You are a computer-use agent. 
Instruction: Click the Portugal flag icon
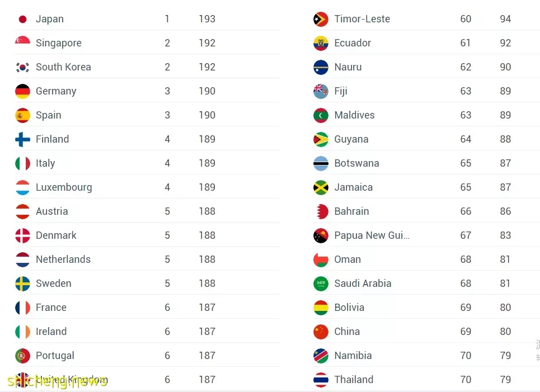[x=23, y=356]
